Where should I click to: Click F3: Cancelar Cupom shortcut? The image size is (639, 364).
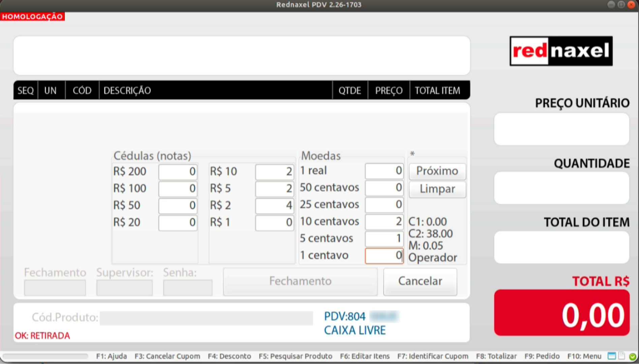pyautogui.click(x=167, y=356)
